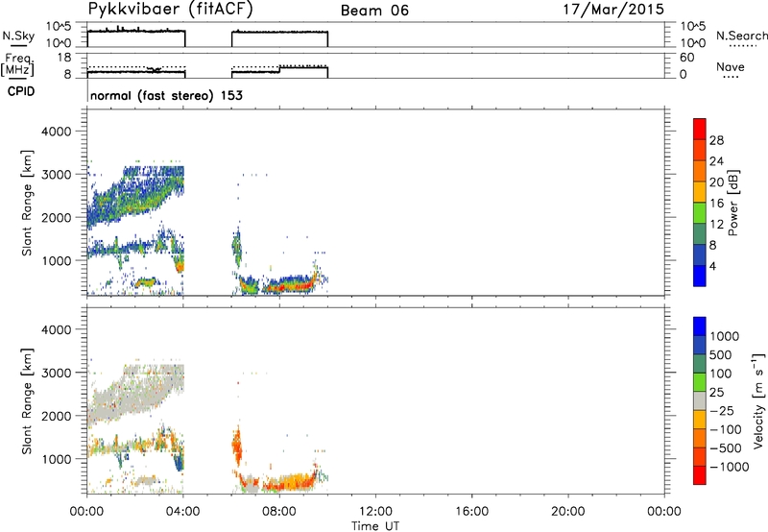Click the "CPID" row label
768x532 pixels.
click(x=21, y=91)
